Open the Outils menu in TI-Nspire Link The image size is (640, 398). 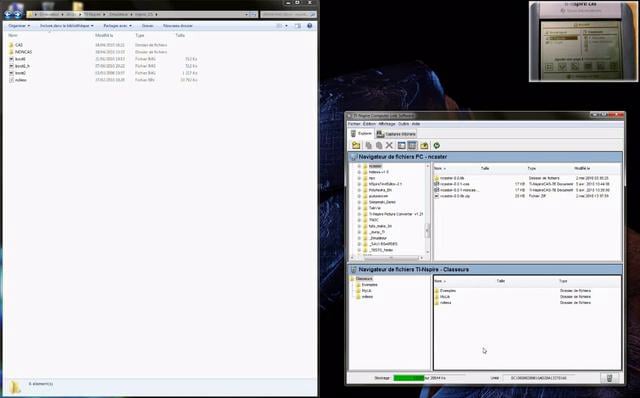403,124
